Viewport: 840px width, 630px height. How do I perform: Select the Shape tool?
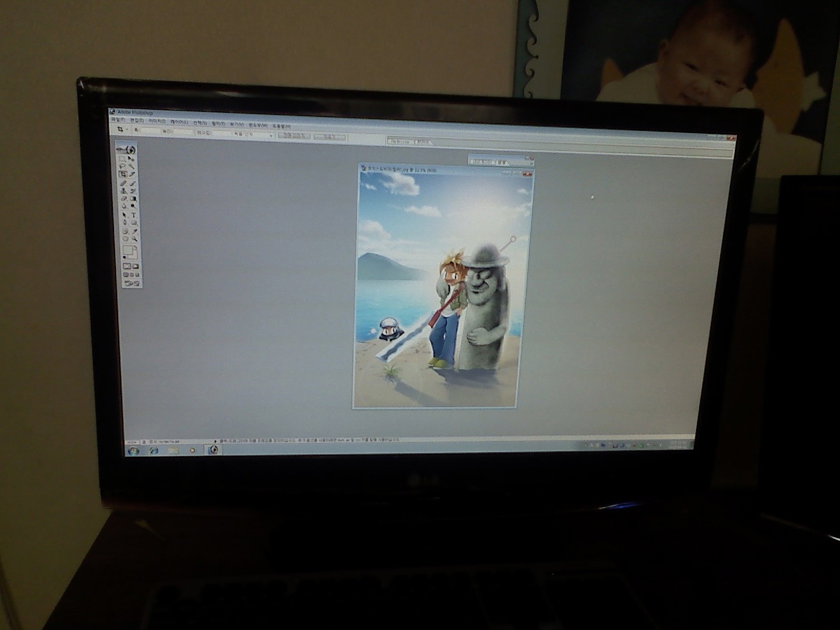tap(134, 222)
